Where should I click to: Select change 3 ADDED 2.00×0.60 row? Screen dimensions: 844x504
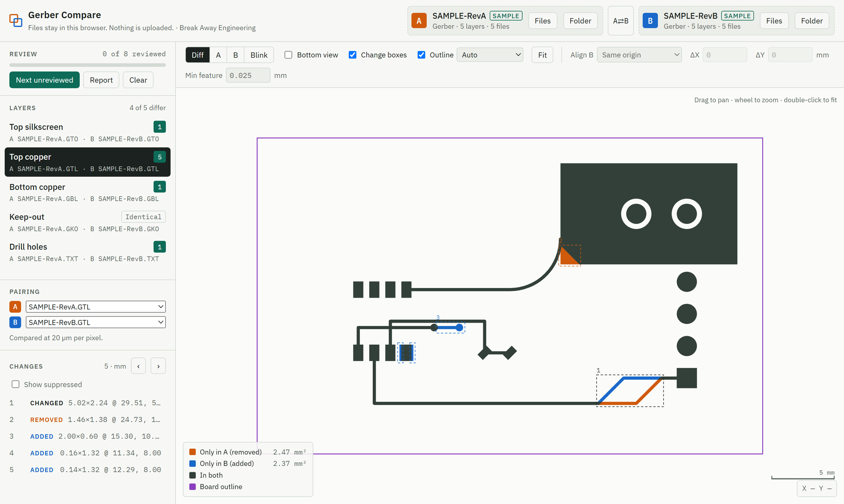(88, 436)
